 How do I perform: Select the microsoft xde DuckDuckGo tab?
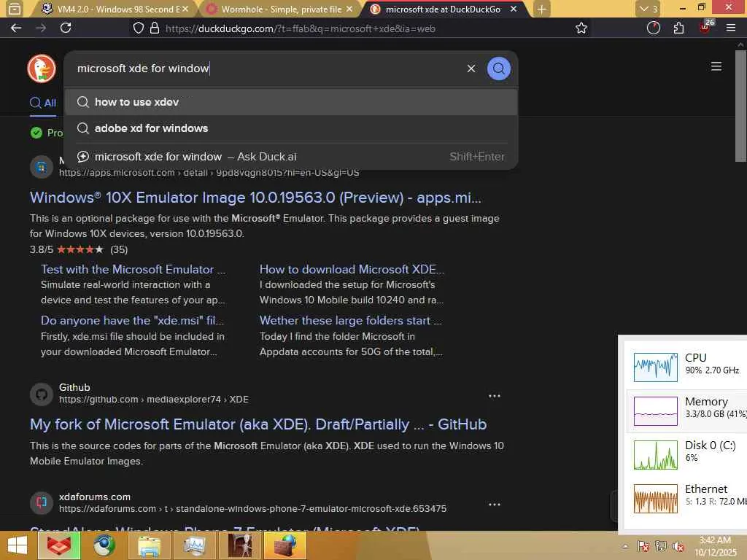click(x=443, y=9)
